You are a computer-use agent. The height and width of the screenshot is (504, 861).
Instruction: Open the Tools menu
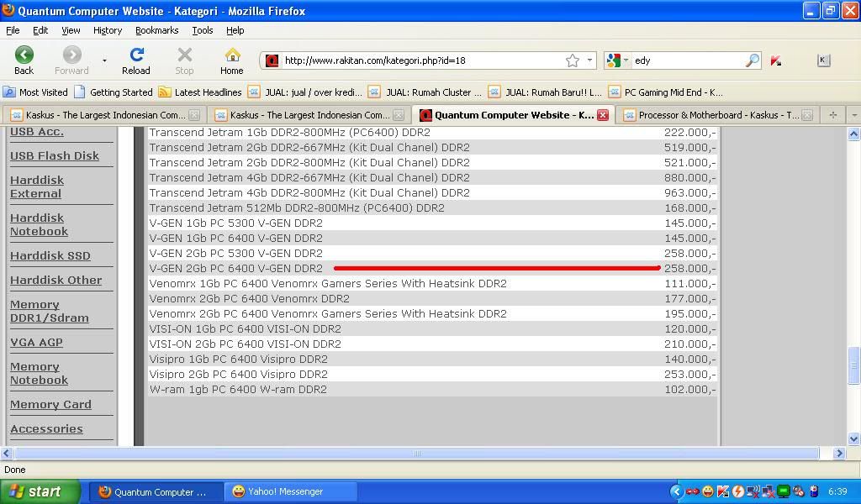[x=202, y=30]
